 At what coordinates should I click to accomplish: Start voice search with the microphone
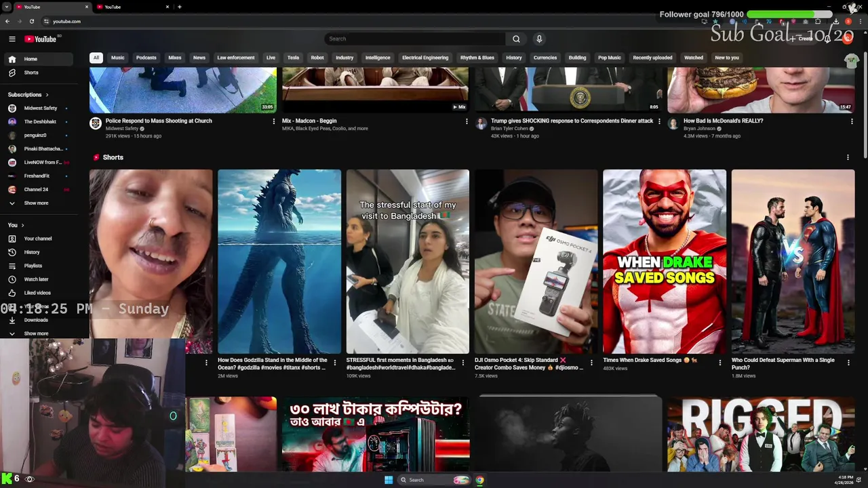(539, 39)
